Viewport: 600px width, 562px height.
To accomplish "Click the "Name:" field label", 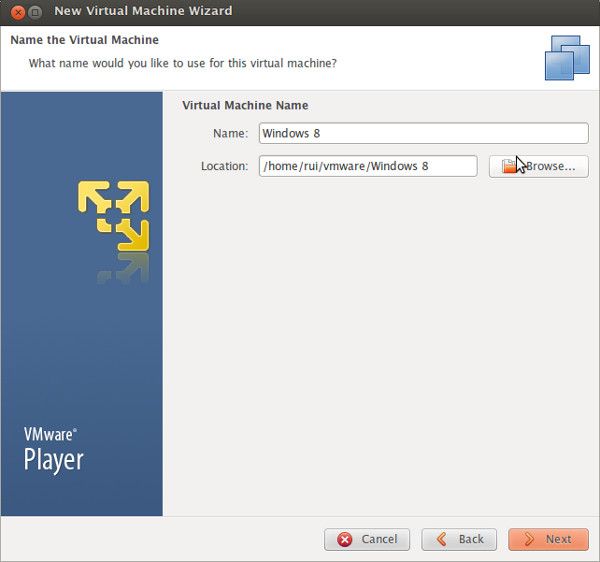I will point(230,133).
